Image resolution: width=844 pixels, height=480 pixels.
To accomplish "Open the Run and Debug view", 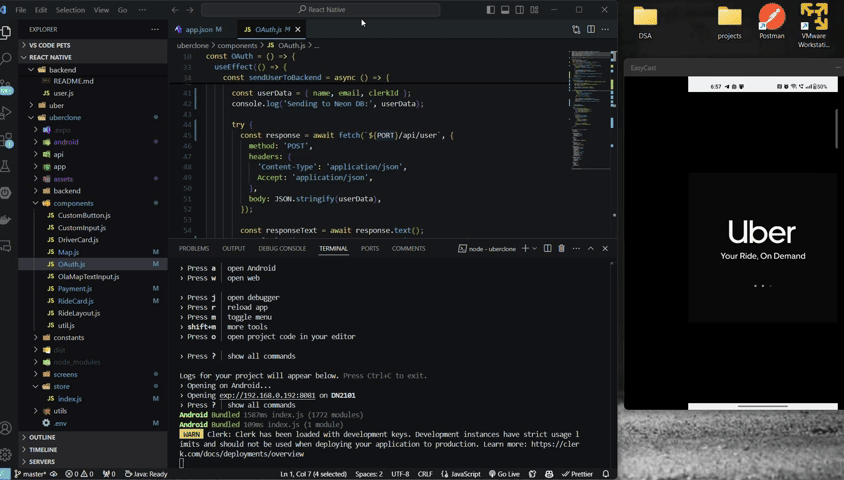I will [x=7, y=113].
